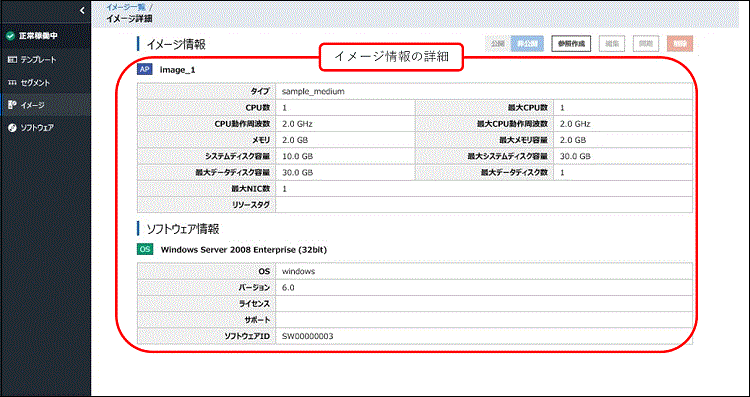This screenshot has width=750, height=397.
Task: Click the CPU動作周波数 value 2.0 GHz
Action: (x=297, y=124)
